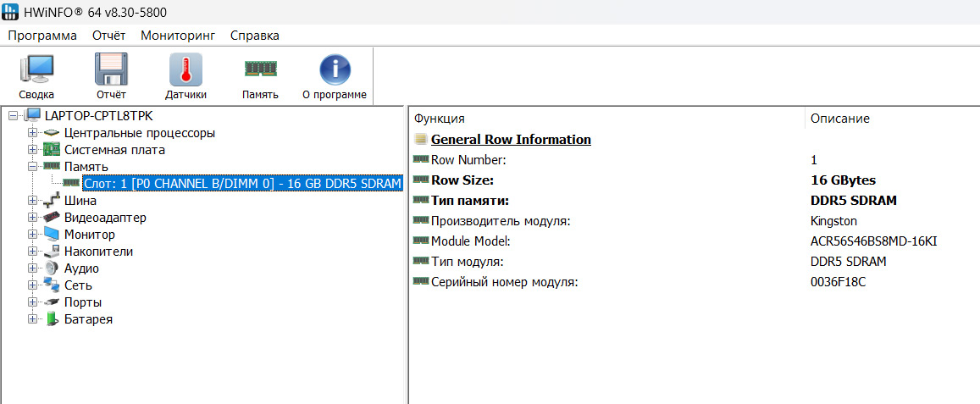Click the Память memory module toolbar icon
The width and height of the screenshot is (980, 404).
click(x=260, y=69)
